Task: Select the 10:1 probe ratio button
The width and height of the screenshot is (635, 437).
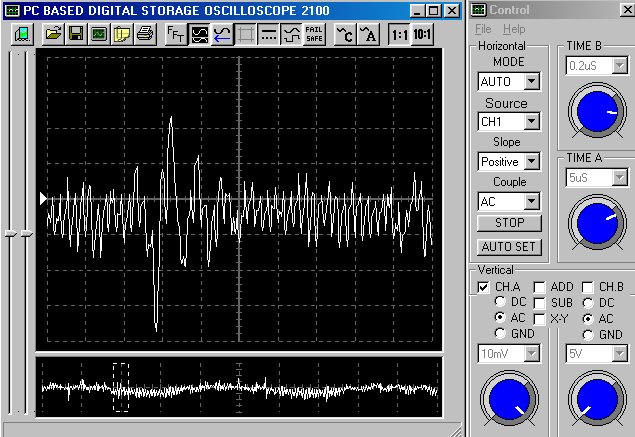Action: pos(423,34)
